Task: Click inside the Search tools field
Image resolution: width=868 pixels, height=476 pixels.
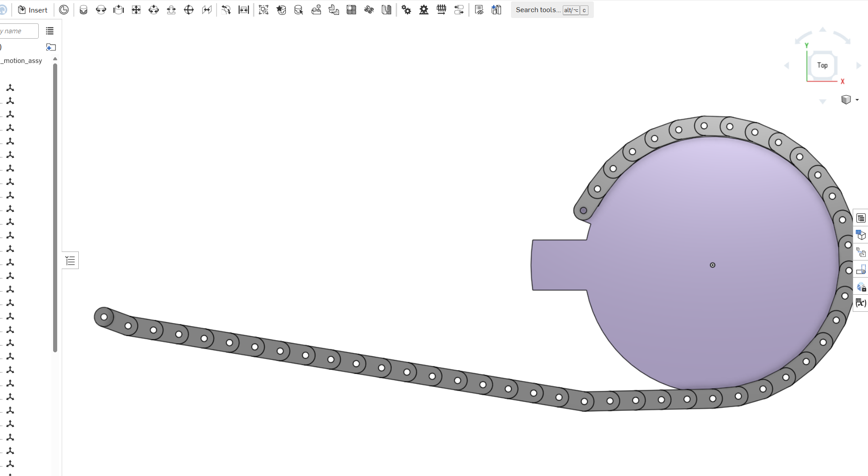Action: [x=538, y=10]
